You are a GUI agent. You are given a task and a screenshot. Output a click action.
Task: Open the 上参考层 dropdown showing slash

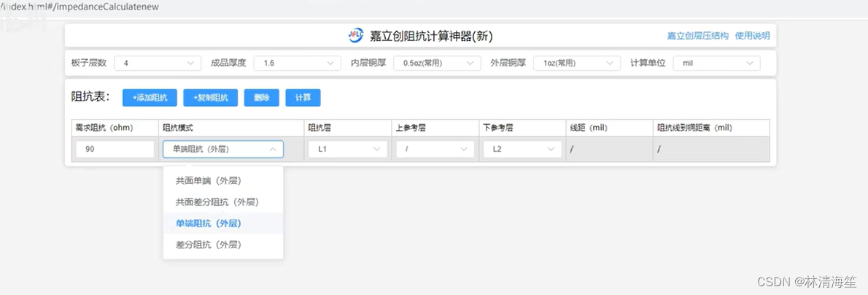[435, 149]
